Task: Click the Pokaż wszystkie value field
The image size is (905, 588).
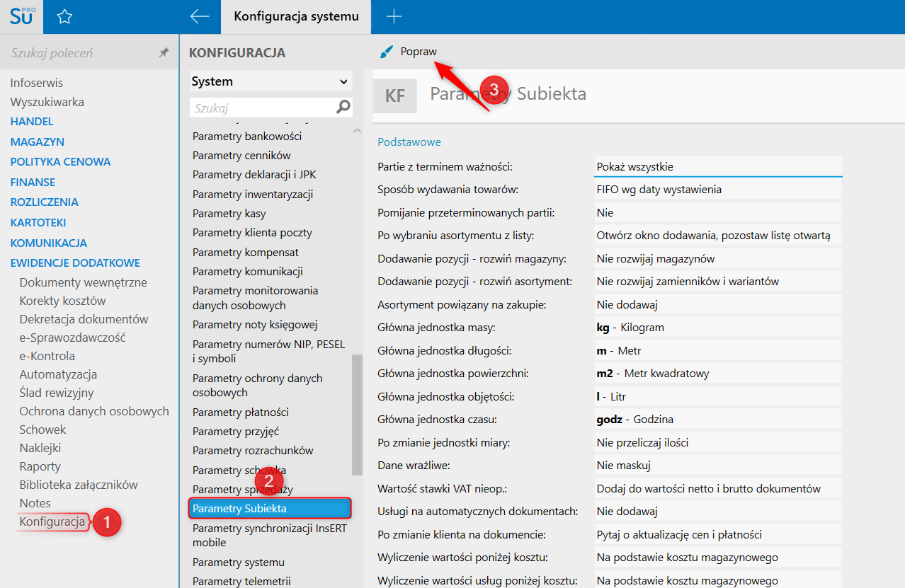Action: (x=718, y=166)
